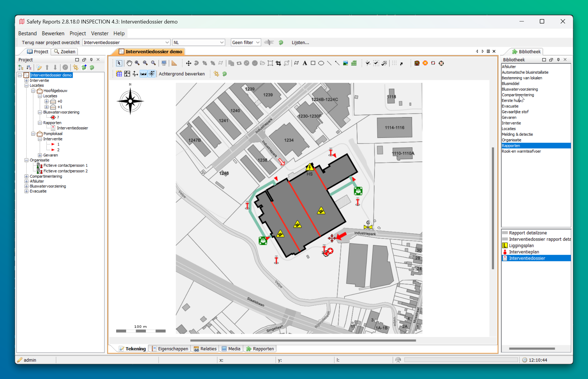Click Terug naar project overzicht
This screenshot has height=379, width=588.
(x=51, y=43)
